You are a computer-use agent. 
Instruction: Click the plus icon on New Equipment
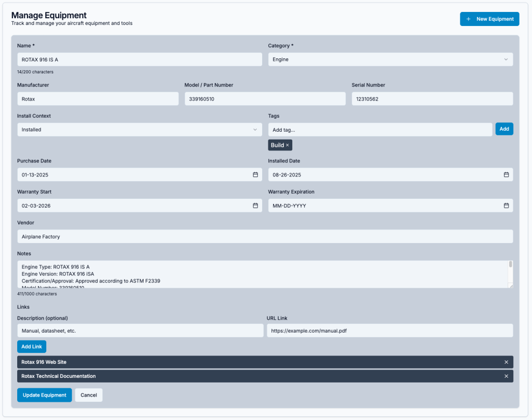tap(469, 19)
